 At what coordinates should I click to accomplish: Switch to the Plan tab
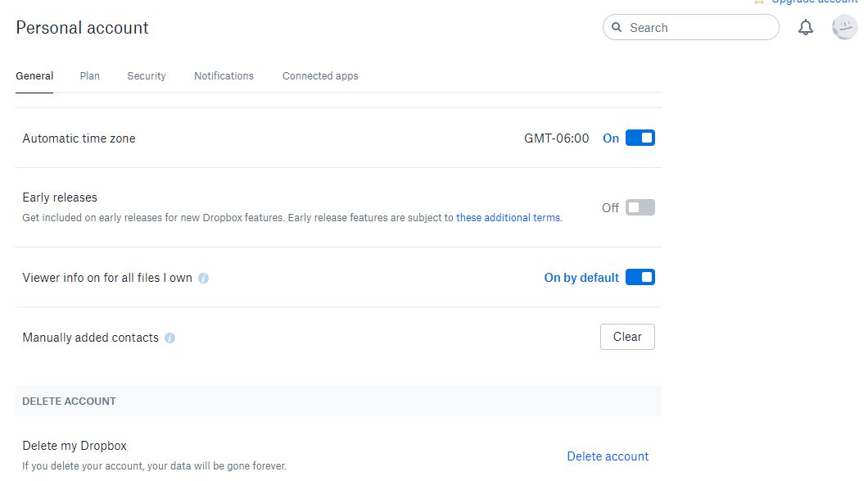90,76
